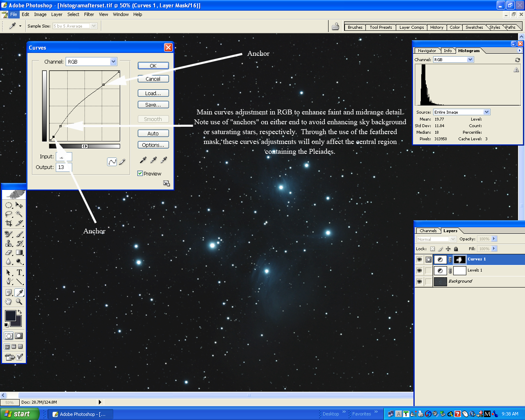Image resolution: width=525 pixels, height=420 pixels.
Task: Open the Curves Channel dropdown
Action: [x=113, y=62]
